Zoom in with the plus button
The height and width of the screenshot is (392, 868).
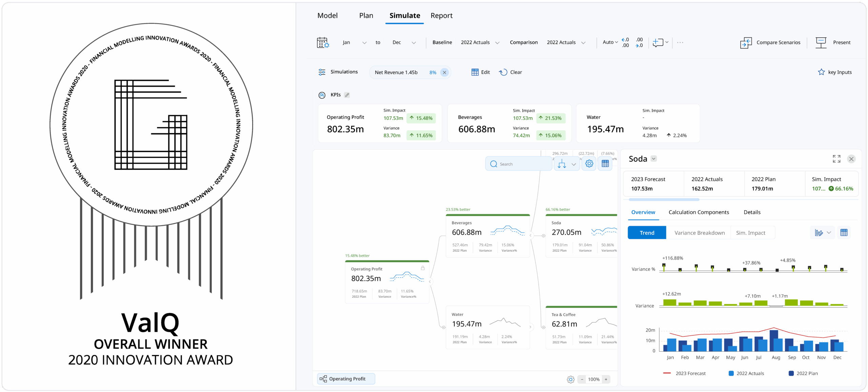tap(606, 379)
